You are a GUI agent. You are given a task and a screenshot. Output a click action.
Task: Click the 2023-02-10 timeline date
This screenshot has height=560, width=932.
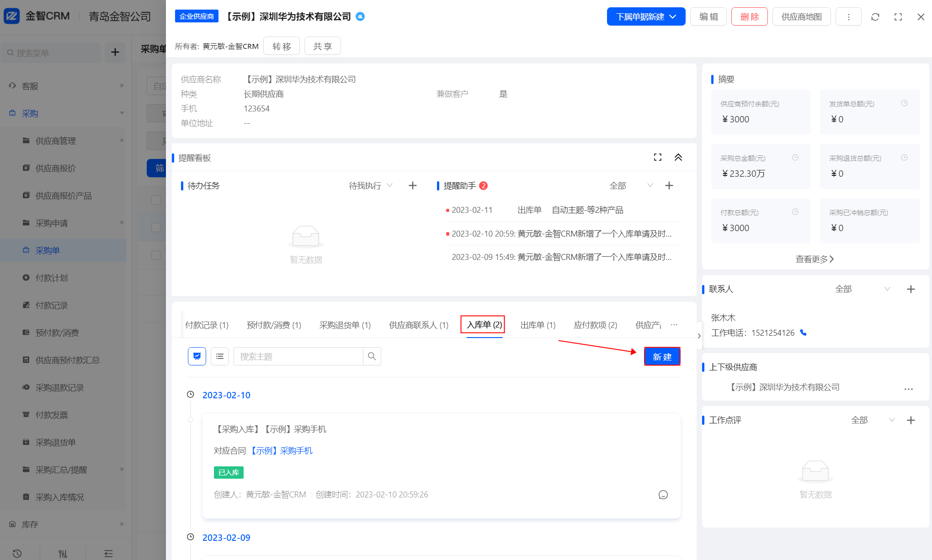[226, 395]
